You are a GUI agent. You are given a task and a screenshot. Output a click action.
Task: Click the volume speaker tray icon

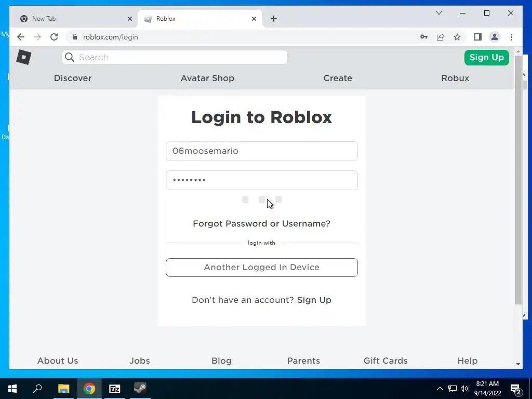[464, 389]
